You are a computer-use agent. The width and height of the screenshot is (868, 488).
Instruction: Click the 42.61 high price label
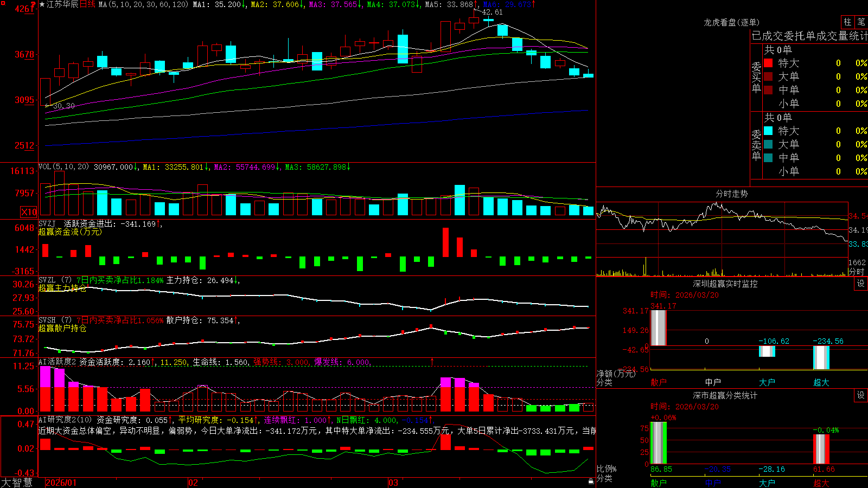[492, 12]
